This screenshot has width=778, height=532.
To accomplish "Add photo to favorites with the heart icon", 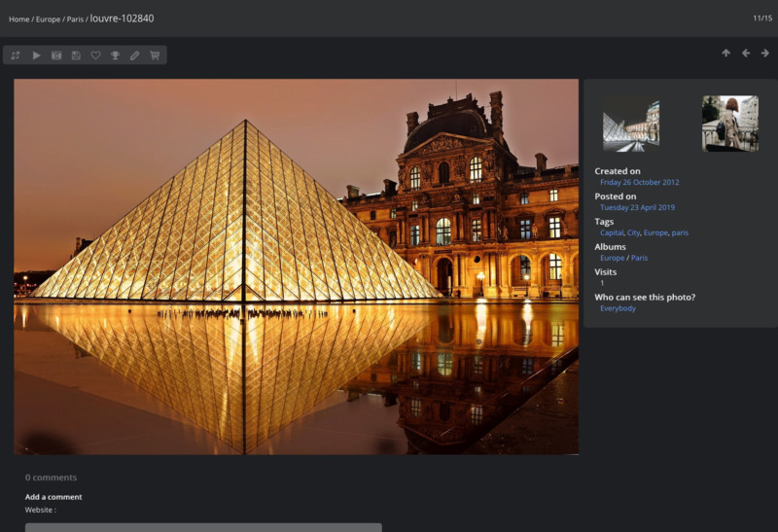I will (95, 55).
